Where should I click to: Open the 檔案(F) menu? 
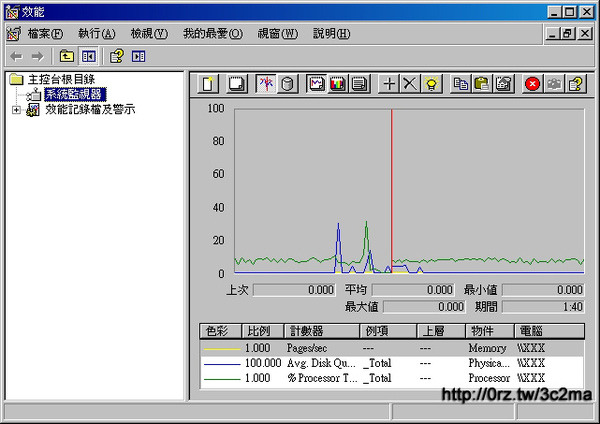pos(45,34)
